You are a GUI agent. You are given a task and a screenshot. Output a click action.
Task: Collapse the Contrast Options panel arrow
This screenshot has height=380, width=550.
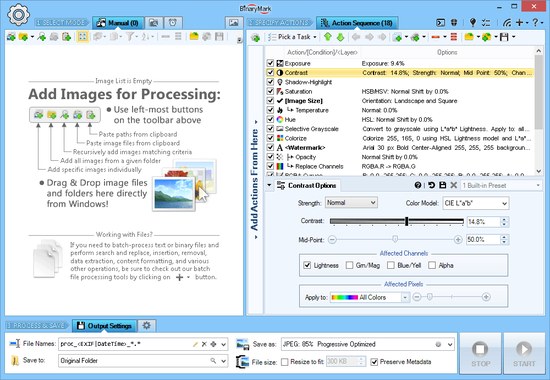[x=269, y=185]
